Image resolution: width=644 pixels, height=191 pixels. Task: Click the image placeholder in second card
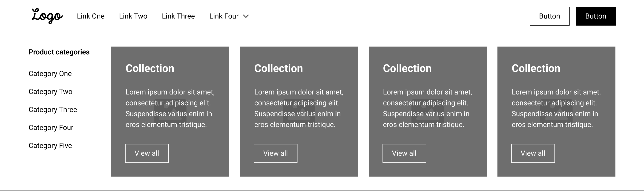point(299,110)
